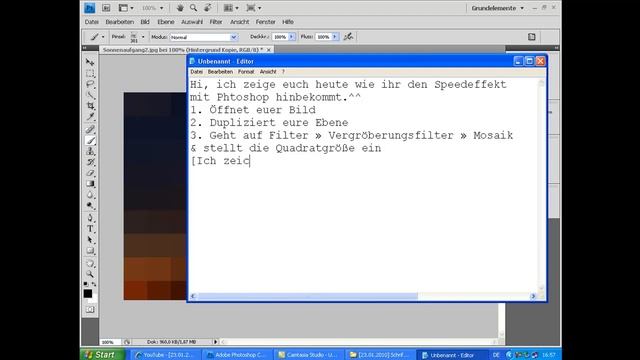Select the Brush tool in toolbox

point(90,141)
